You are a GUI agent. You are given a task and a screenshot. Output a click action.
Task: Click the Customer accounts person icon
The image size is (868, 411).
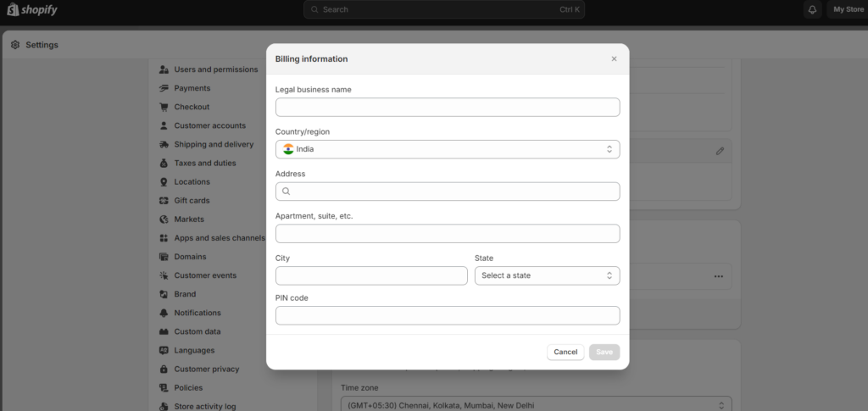coord(164,125)
